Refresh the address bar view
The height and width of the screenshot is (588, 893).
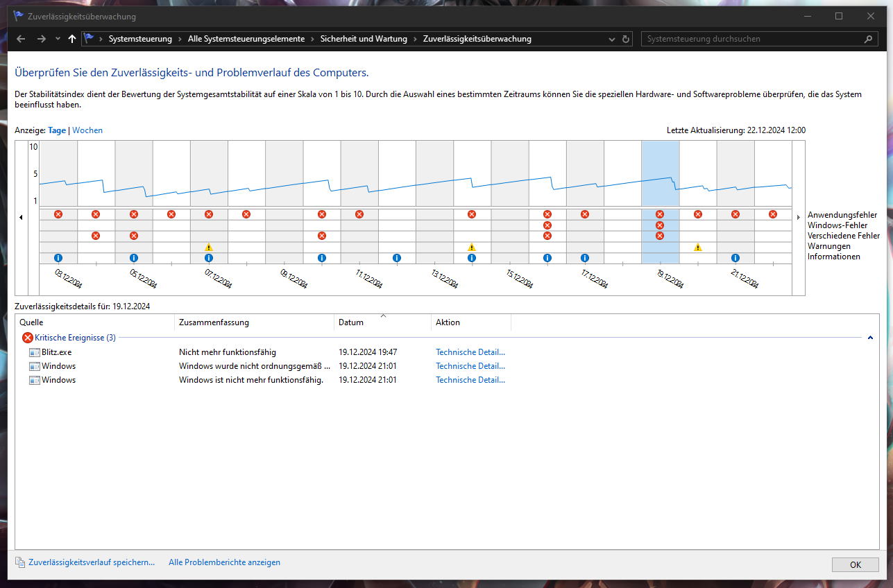(626, 40)
